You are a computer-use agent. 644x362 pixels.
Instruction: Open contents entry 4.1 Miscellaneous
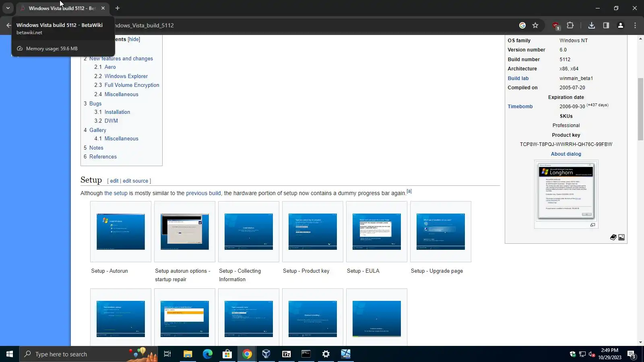pos(122,138)
